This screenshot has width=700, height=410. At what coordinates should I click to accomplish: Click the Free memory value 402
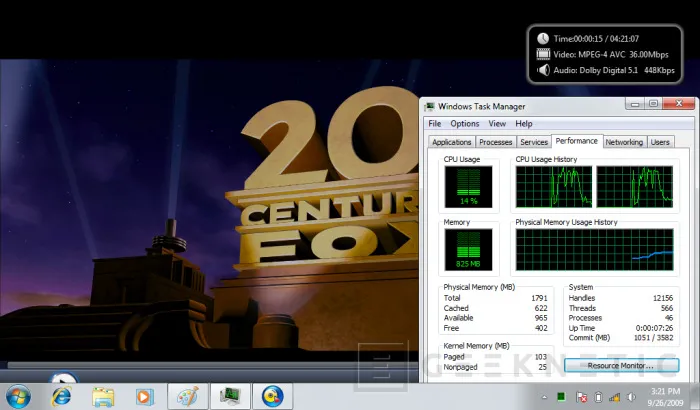tap(541, 328)
